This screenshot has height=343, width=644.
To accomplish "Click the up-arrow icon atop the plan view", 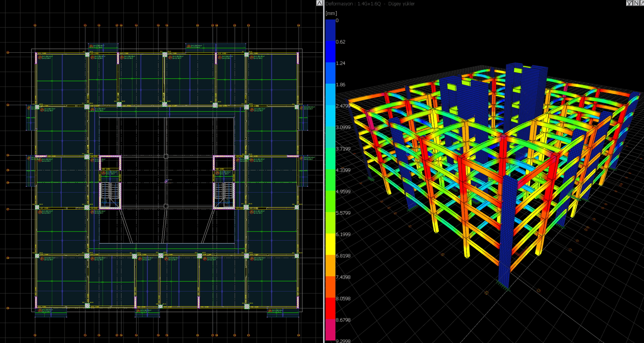I will pyautogui.click(x=320, y=3).
